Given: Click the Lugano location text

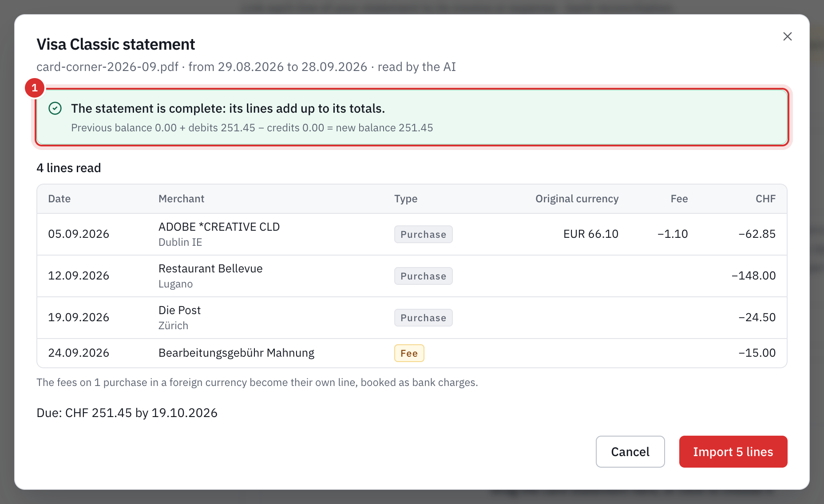Looking at the screenshot, I should click(175, 284).
